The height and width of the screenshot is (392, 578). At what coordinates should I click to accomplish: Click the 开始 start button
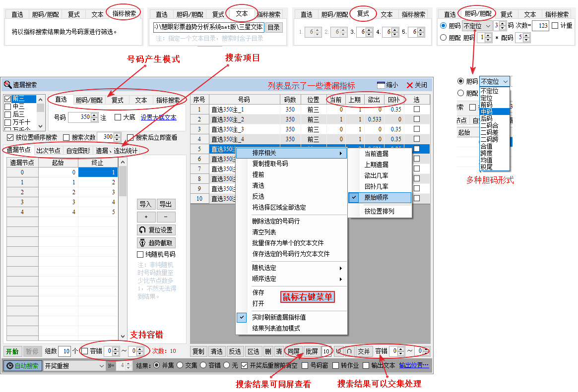click(12, 351)
